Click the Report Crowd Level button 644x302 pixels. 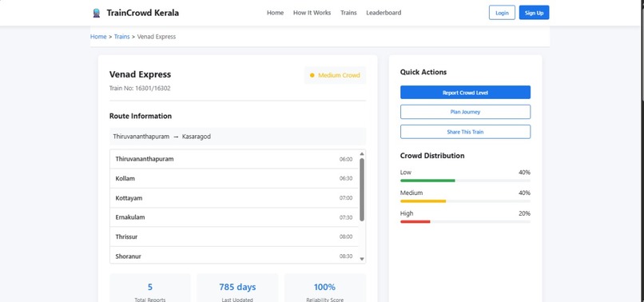click(x=465, y=93)
